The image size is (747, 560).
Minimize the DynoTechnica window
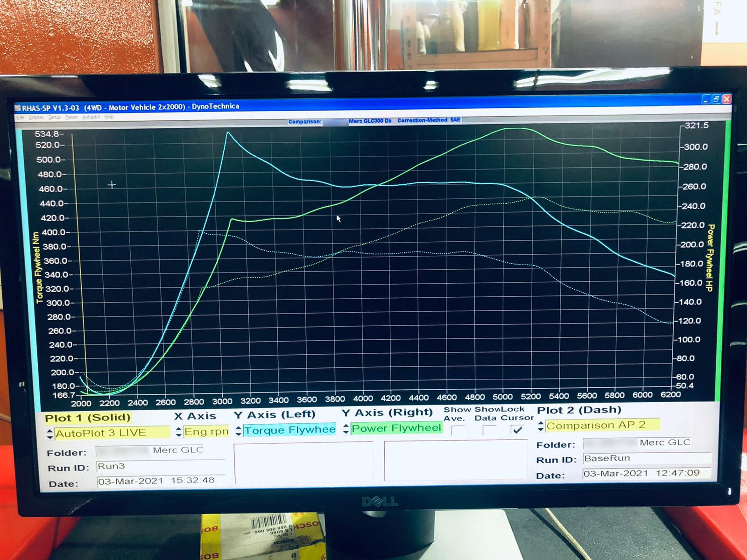pyautogui.click(x=705, y=99)
